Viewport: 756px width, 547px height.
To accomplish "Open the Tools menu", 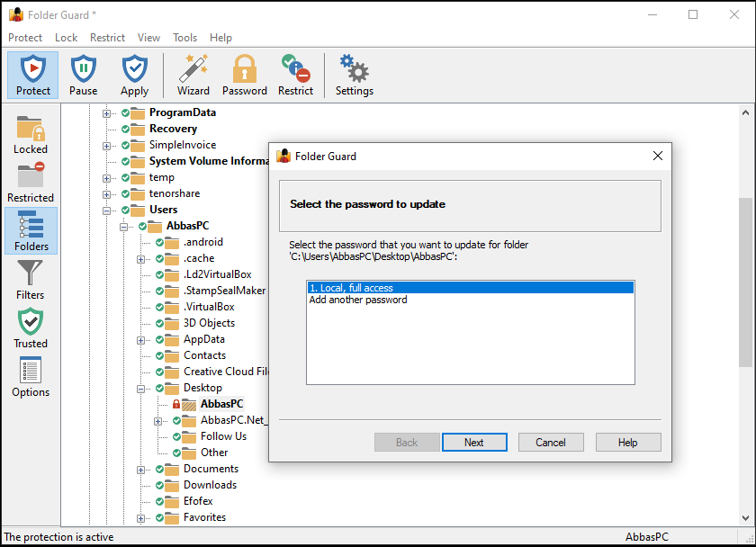I will [184, 38].
